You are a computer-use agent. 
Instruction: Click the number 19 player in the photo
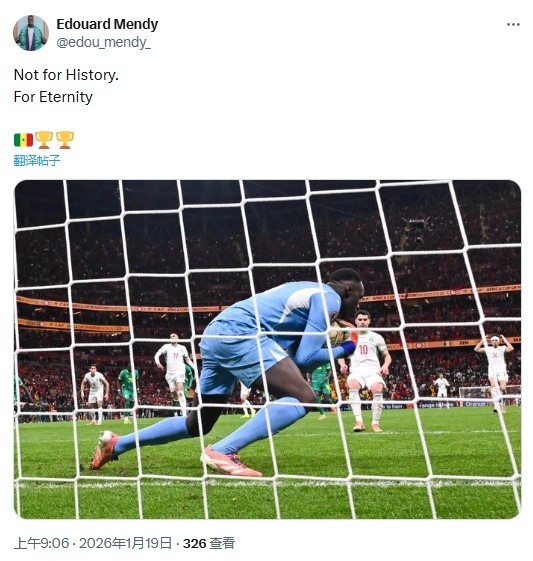pyautogui.click(x=175, y=372)
